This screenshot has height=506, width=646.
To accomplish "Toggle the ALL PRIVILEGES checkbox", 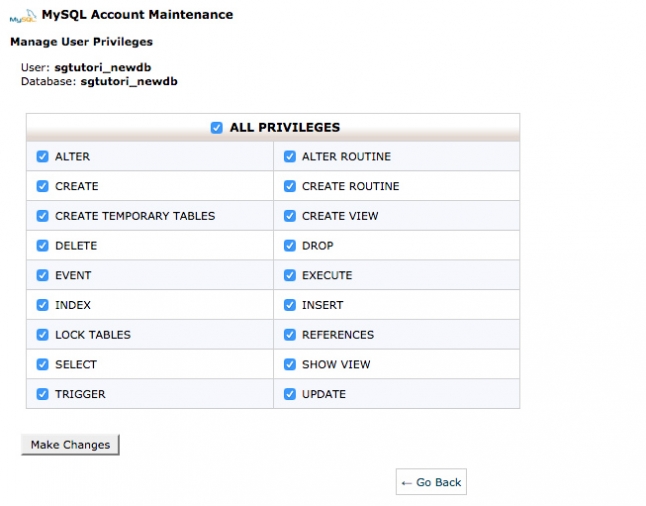I will tap(217, 128).
